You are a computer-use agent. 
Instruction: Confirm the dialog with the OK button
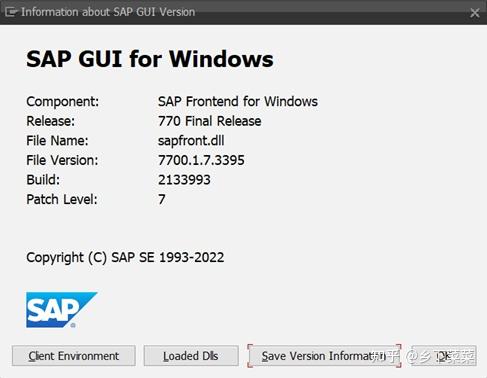coord(444,356)
